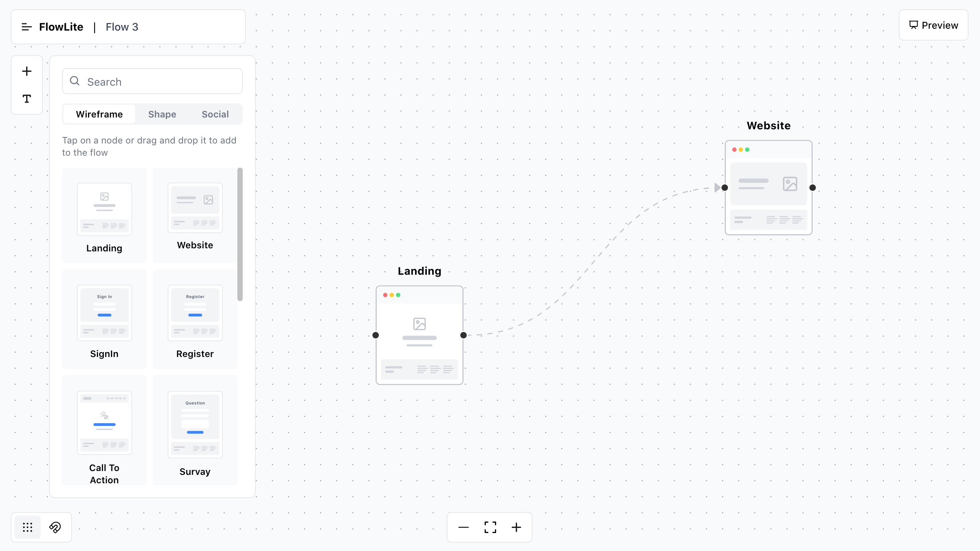The image size is (980, 551).
Task: Switch to the Social tab
Action: coord(215,114)
